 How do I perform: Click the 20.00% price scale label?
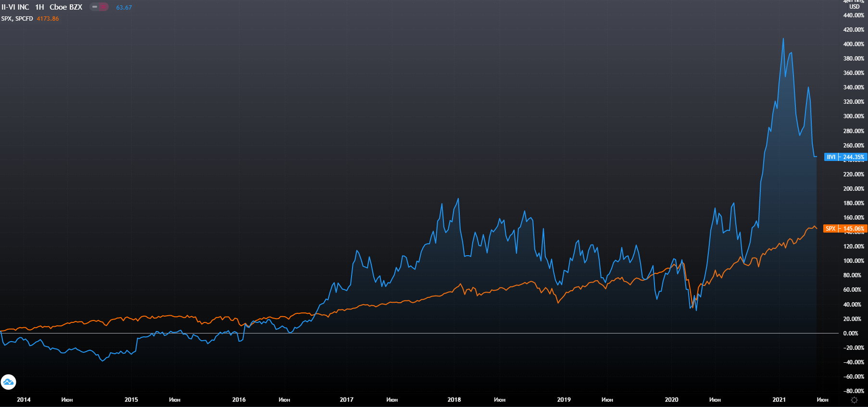[x=852, y=319]
